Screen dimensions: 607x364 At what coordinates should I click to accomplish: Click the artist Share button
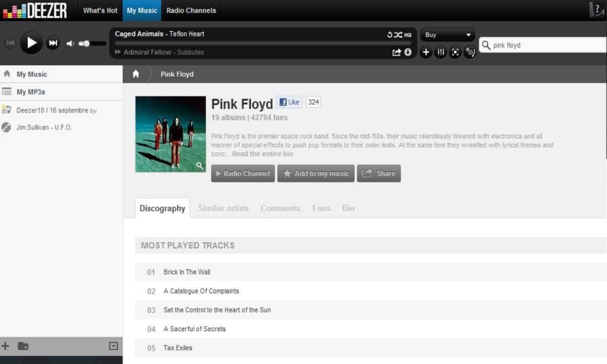click(x=379, y=173)
